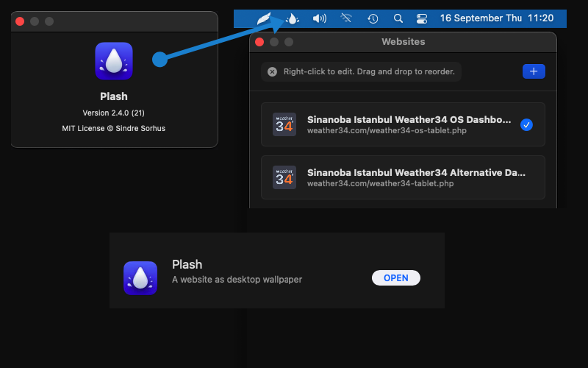Click the Wi-Fi off icon in menu bar
588x368 pixels.
coord(346,18)
